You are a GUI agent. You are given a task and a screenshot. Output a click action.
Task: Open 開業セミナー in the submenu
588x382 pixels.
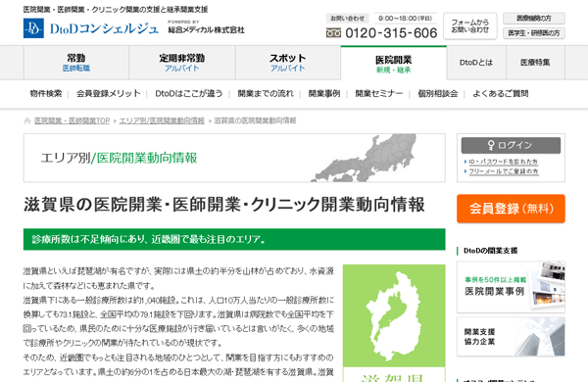click(378, 94)
